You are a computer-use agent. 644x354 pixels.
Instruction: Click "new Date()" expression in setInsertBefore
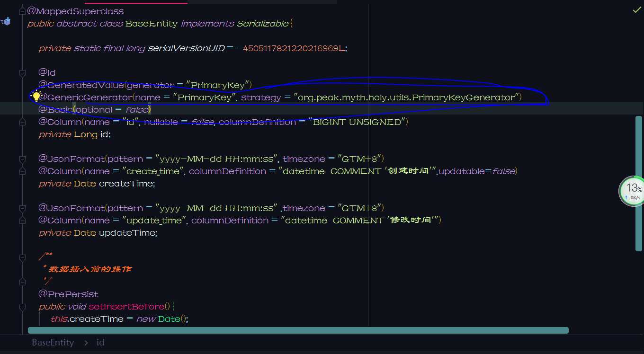click(x=161, y=319)
